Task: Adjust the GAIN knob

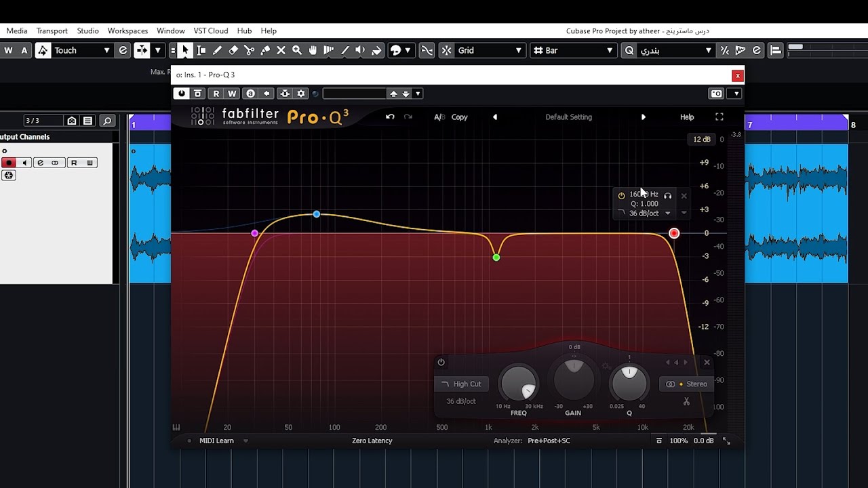Action: 574,381
